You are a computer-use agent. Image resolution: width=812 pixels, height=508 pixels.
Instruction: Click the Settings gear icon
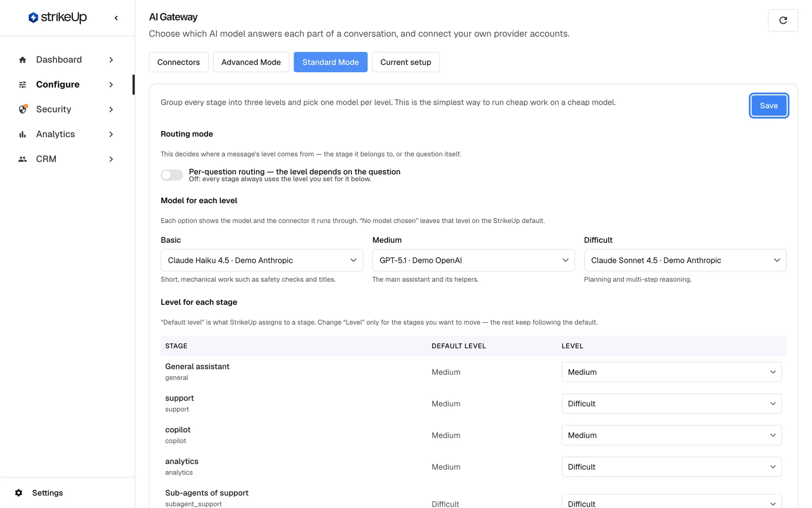click(18, 493)
